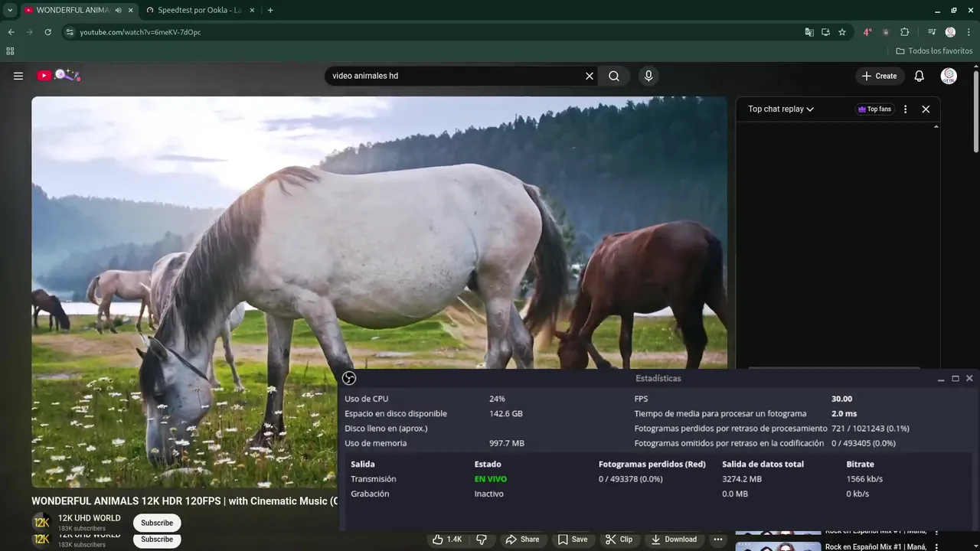The image size is (980, 551).
Task: Click the address bar URL
Action: [140, 32]
